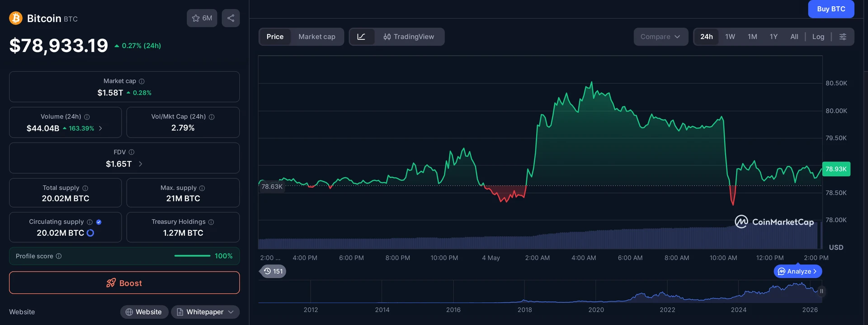
Task: Open the Compare dropdown
Action: click(660, 37)
